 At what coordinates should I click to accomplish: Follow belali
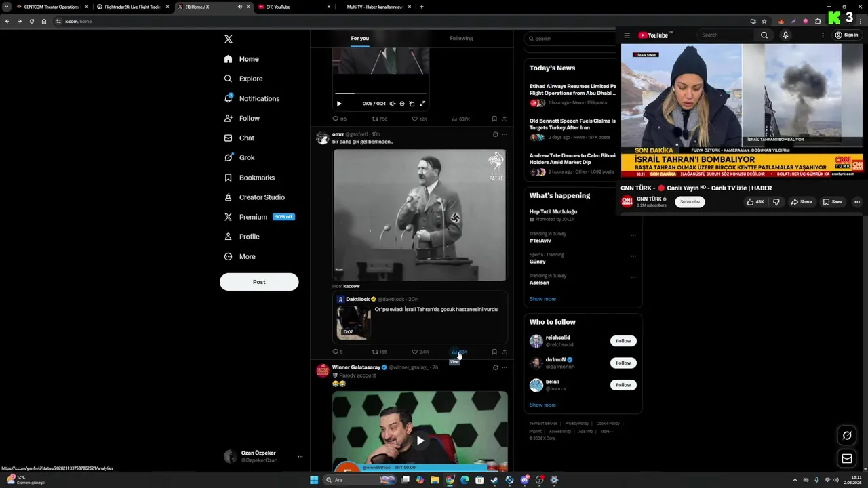point(623,385)
